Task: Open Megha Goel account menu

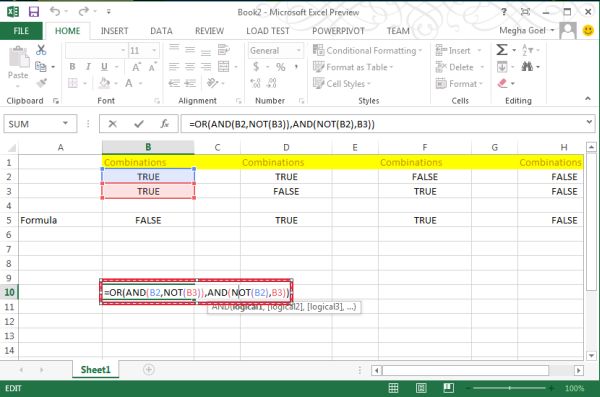Action: coord(527,31)
